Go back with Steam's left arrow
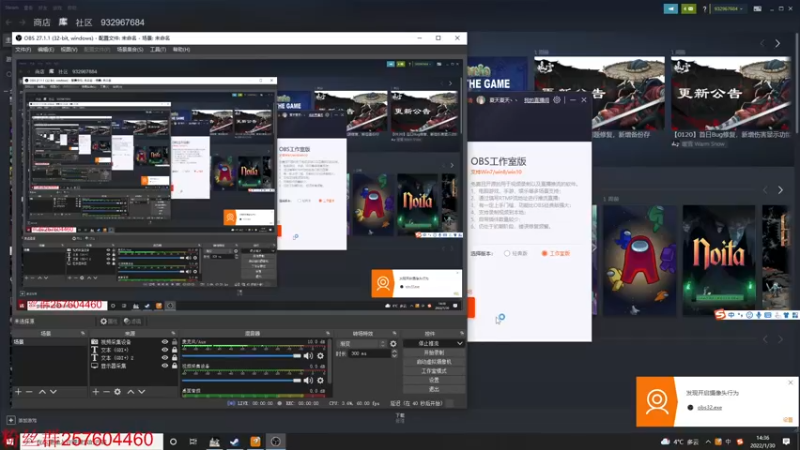 9,22
